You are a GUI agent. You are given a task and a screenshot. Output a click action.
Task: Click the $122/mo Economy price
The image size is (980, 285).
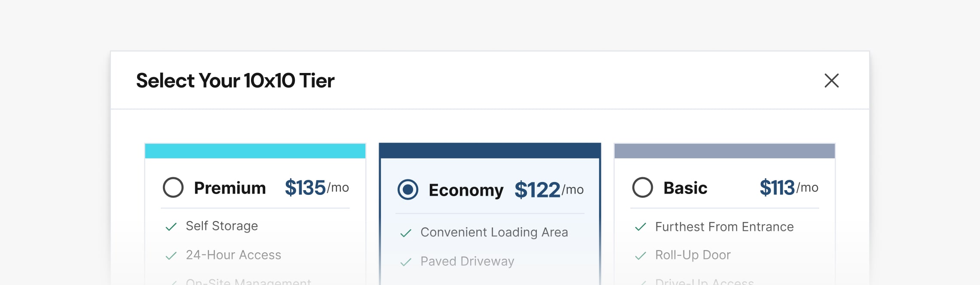[x=549, y=190]
